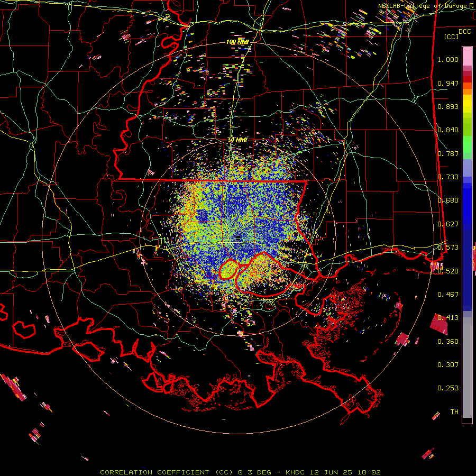Select the 0.787 legend value
476x476 pixels.
[x=448, y=153]
